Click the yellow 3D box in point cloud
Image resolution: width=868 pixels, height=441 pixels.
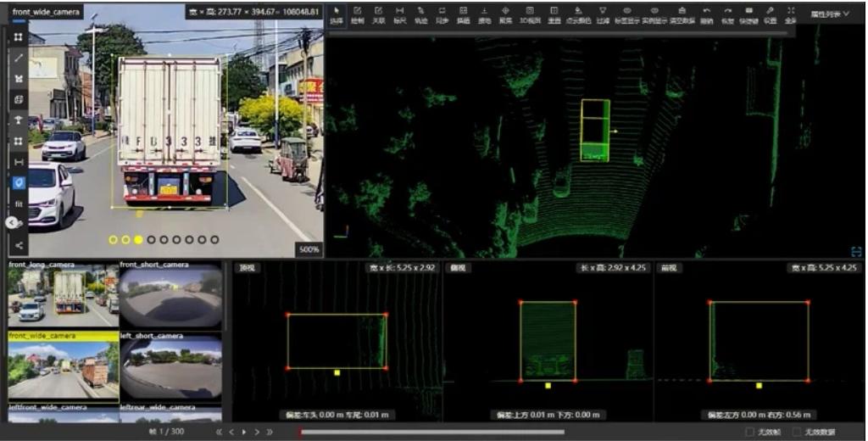tap(595, 131)
